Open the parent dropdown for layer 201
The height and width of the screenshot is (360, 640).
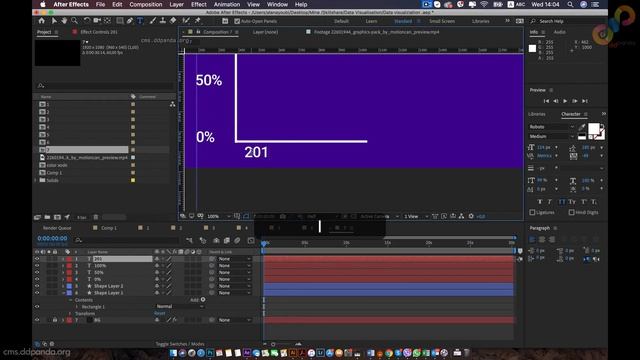point(234,259)
